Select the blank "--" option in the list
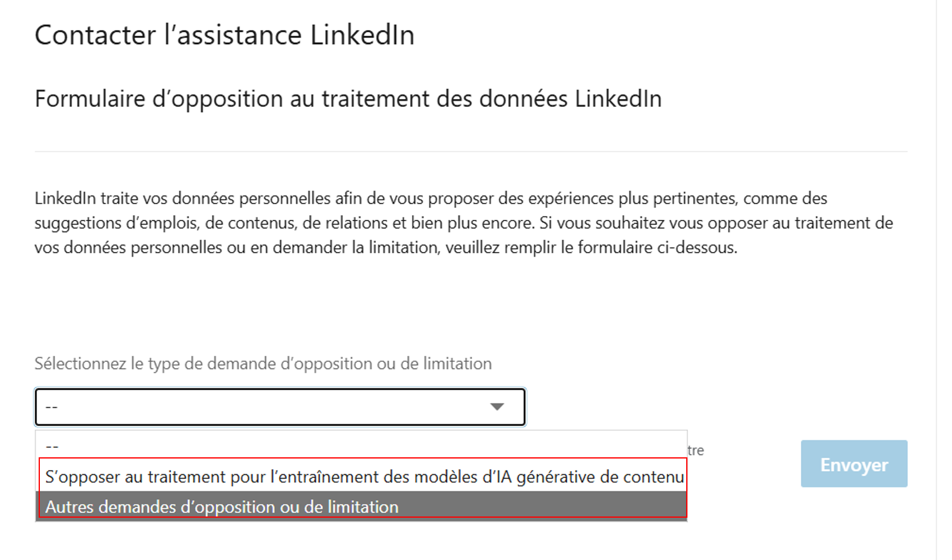 click(x=52, y=446)
